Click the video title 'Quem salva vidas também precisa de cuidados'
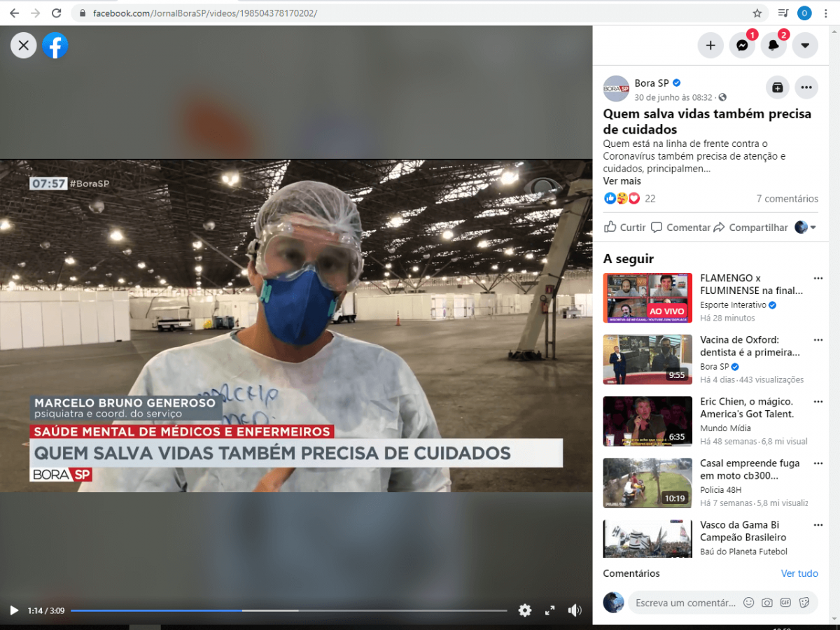 click(x=707, y=122)
